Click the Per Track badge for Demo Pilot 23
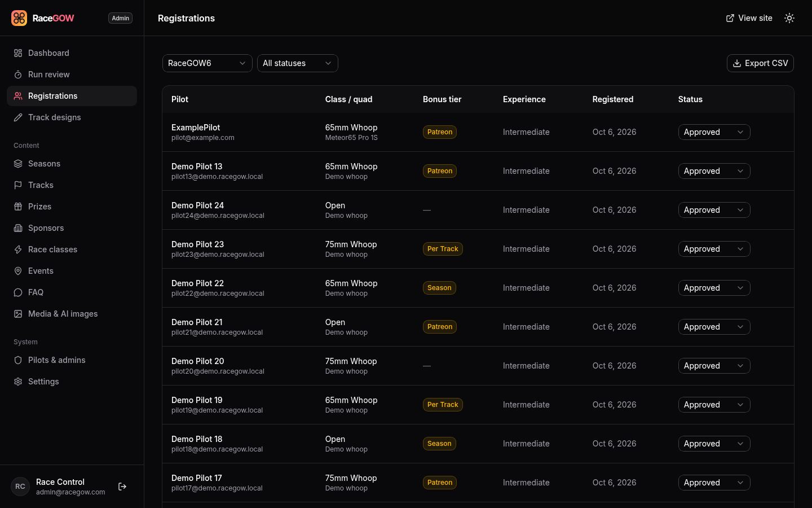The image size is (812, 508). pos(443,249)
